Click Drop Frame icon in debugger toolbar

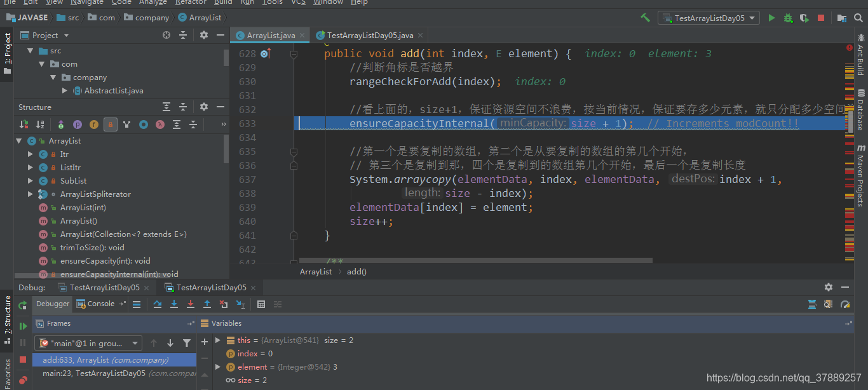[224, 304]
